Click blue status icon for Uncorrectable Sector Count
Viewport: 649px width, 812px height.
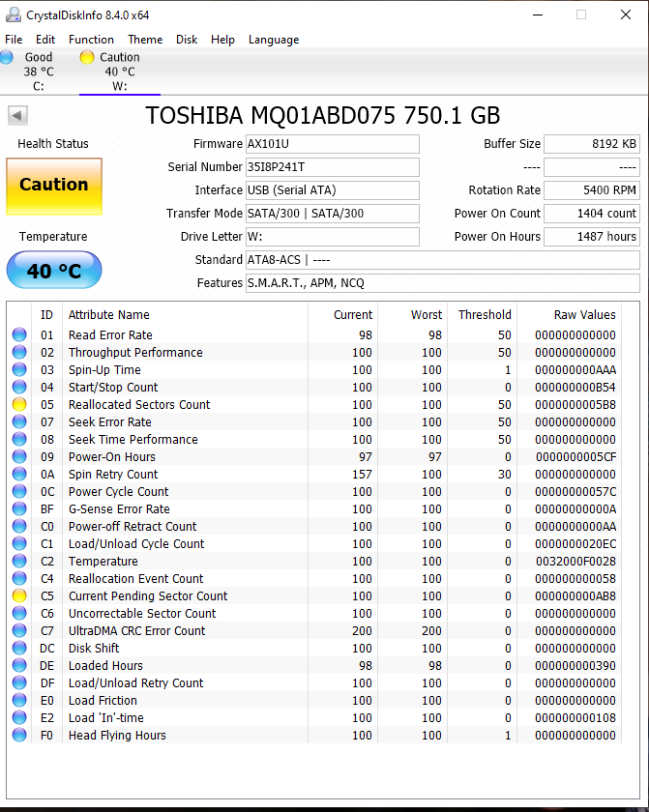click(x=19, y=613)
